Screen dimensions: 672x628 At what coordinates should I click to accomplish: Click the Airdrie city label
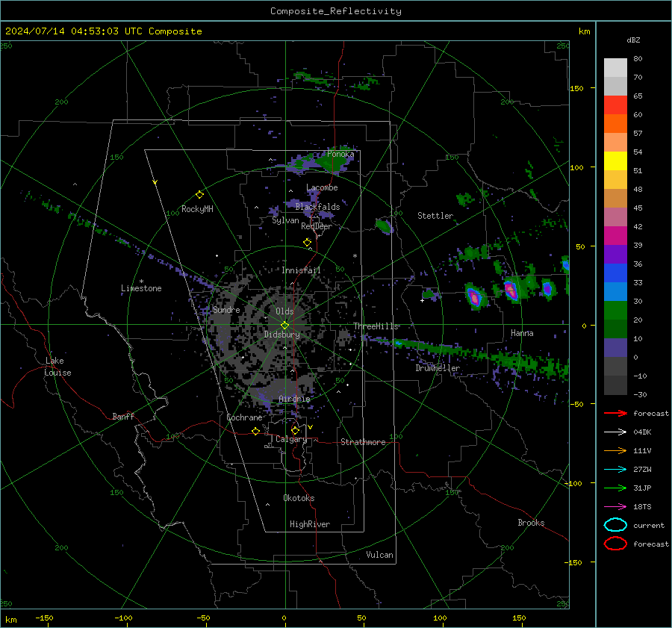tap(294, 399)
